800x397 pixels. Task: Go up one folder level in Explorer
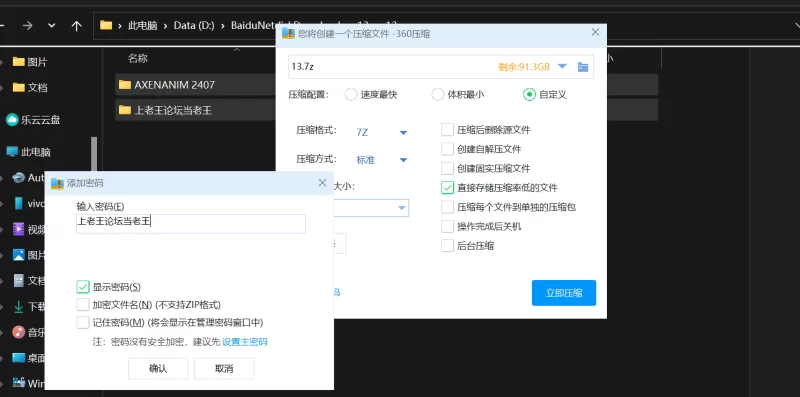77,26
